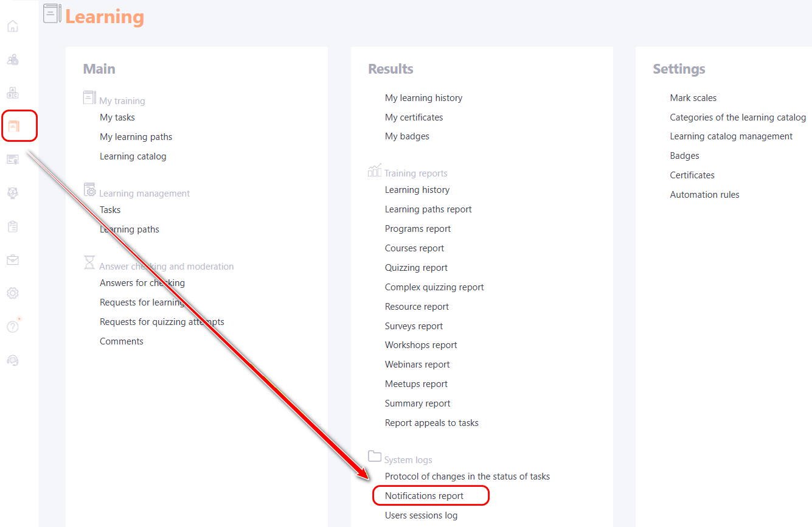812x527 pixels.
Task: Go to My learning paths
Action: point(136,137)
